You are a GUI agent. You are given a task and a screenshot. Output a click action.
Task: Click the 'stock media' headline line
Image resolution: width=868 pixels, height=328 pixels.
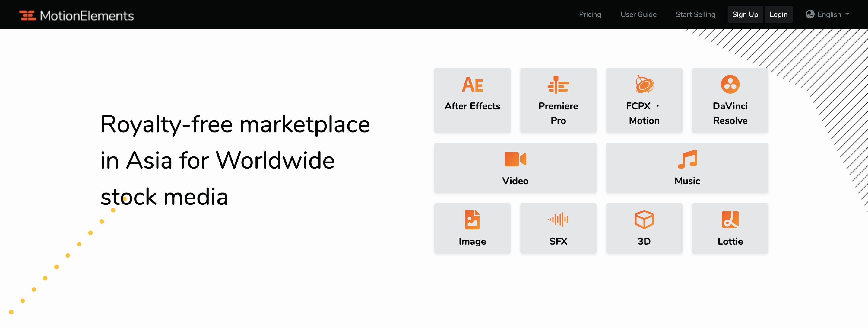point(164,197)
